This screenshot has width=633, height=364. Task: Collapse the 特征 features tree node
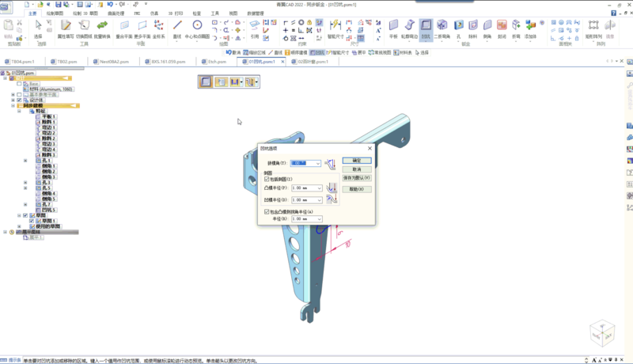click(19, 111)
